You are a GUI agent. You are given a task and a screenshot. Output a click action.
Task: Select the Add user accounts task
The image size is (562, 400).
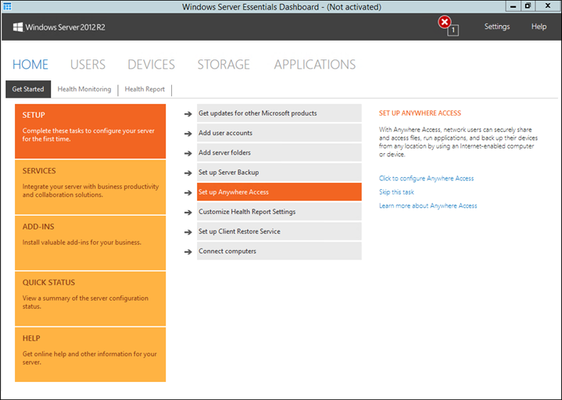coord(279,133)
